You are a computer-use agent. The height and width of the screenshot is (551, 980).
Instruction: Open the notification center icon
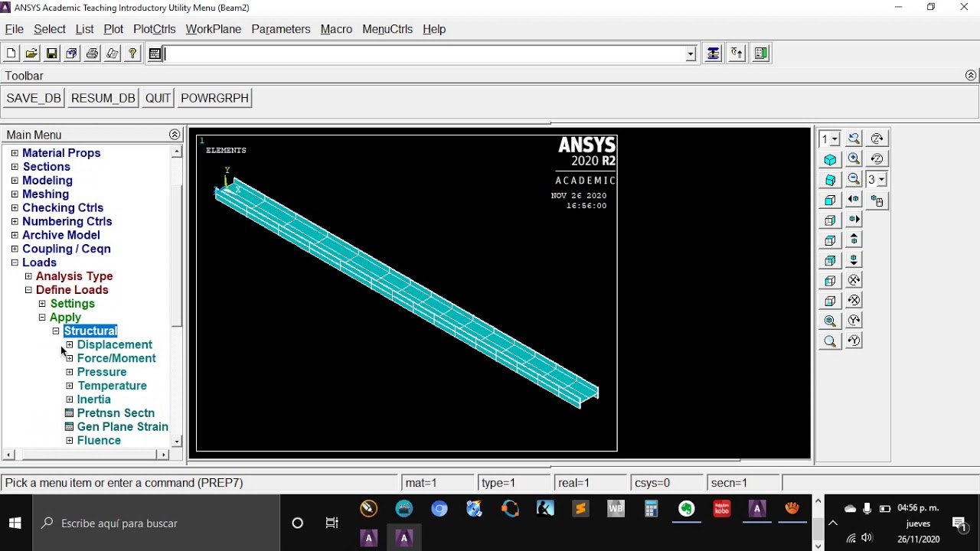pos(959,523)
